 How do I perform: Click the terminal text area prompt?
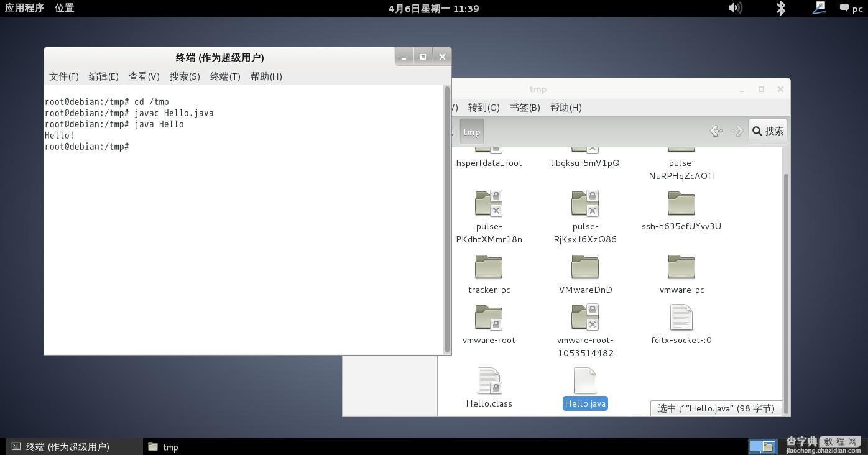point(87,147)
